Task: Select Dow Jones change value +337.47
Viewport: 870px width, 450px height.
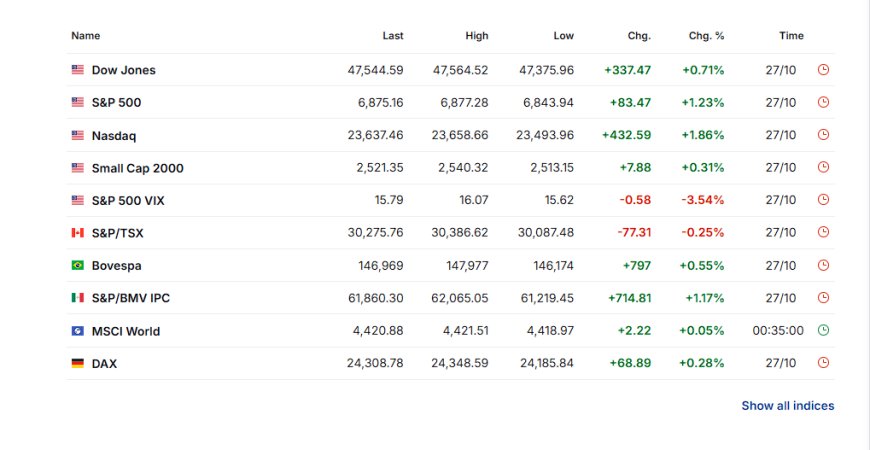Action: [x=628, y=70]
